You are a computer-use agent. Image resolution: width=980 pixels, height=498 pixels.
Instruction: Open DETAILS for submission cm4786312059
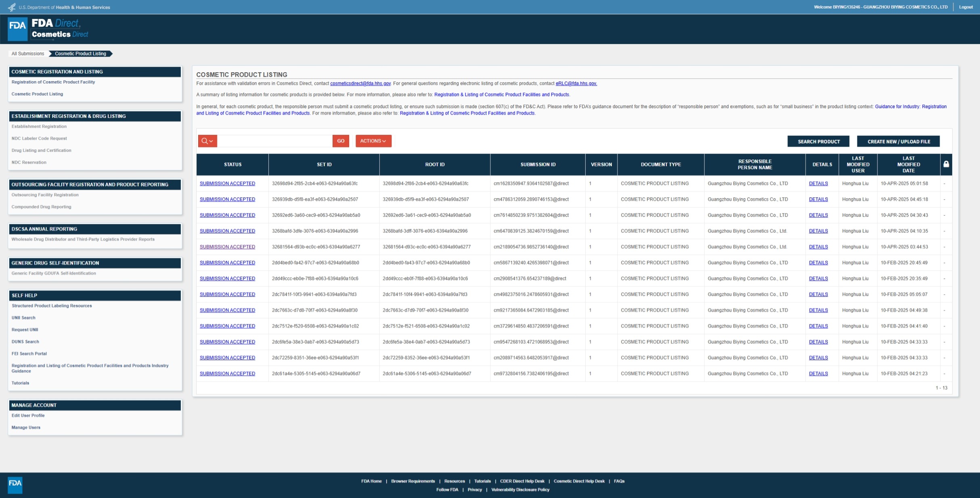(x=818, y=199)
